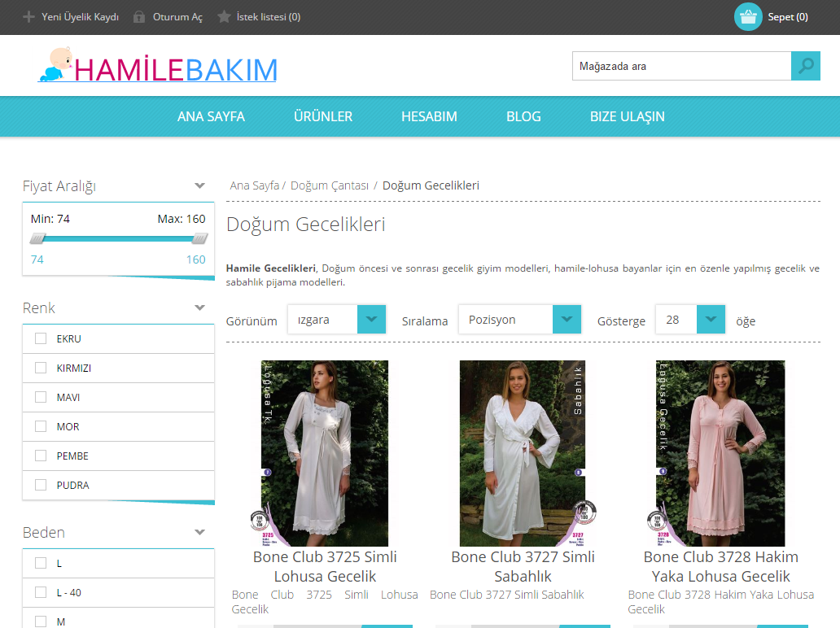
Task: Open the Bone Club 3725 product image
Action: (325, 453)
